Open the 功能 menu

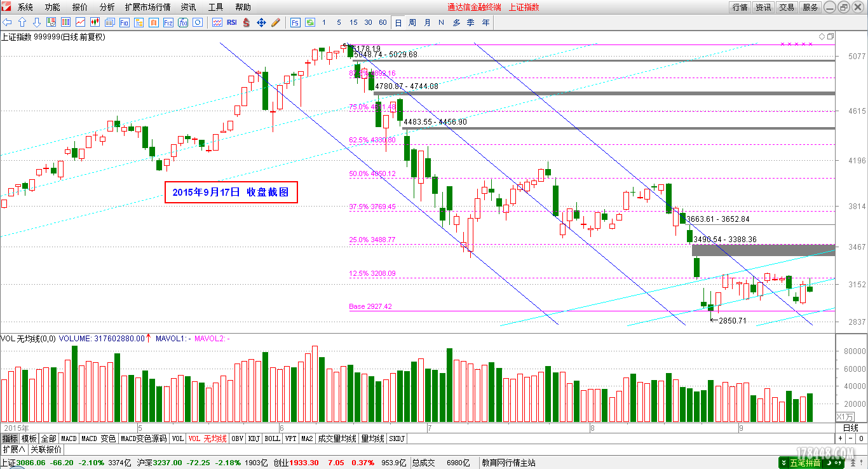coord(53,7)
